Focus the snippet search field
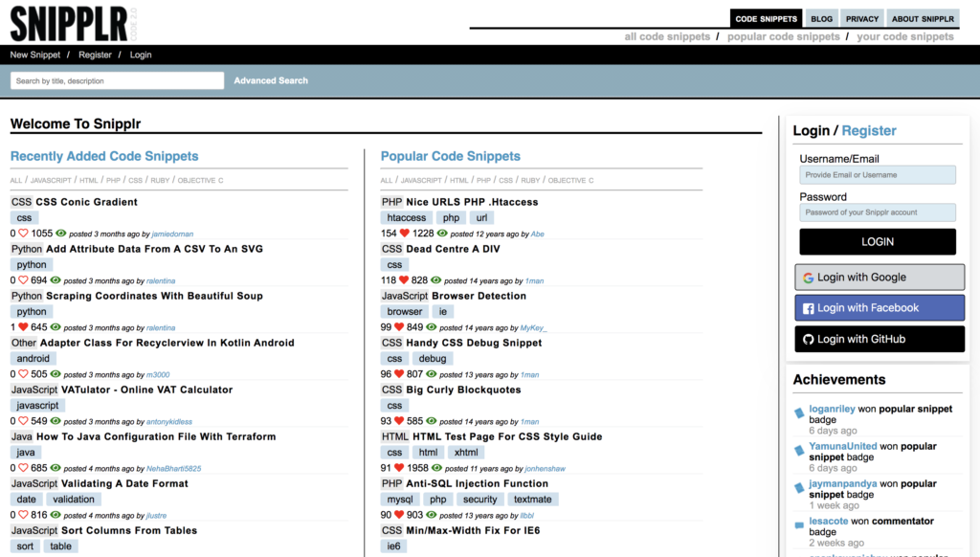980x557 pixels. coord(117,81)
